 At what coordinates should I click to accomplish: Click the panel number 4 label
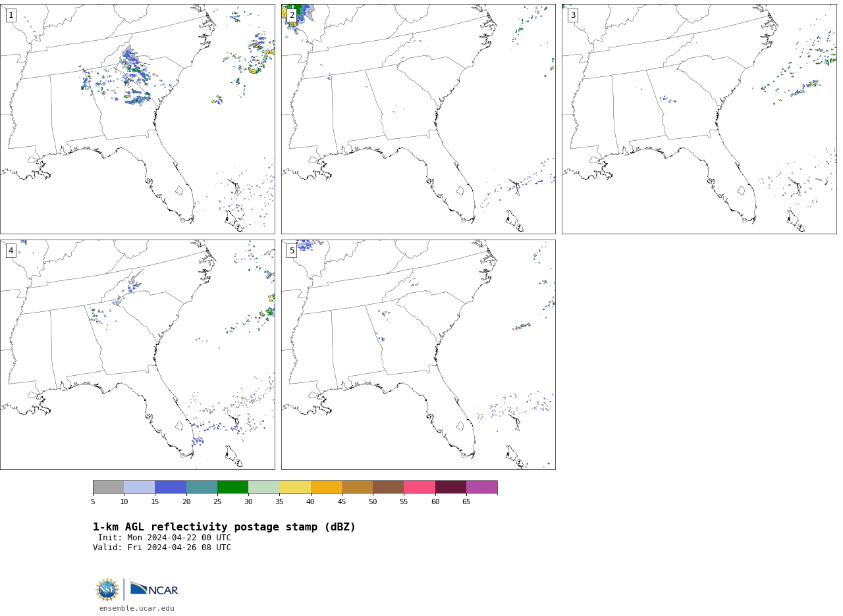click(x=11, y=251)
